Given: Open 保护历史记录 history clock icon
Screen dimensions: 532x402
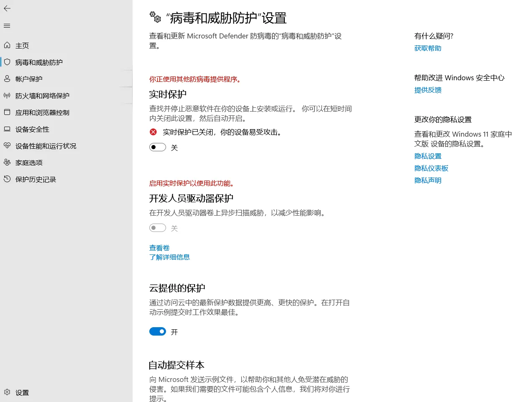Looking at the screenshot, I should (x=6, y=179).
